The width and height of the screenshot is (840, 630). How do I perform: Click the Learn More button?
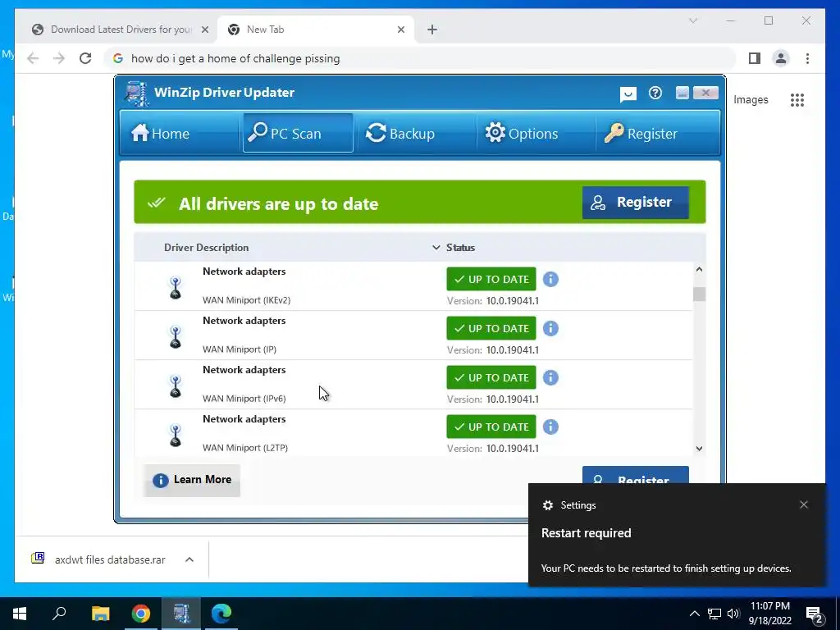tap(192, 480)
